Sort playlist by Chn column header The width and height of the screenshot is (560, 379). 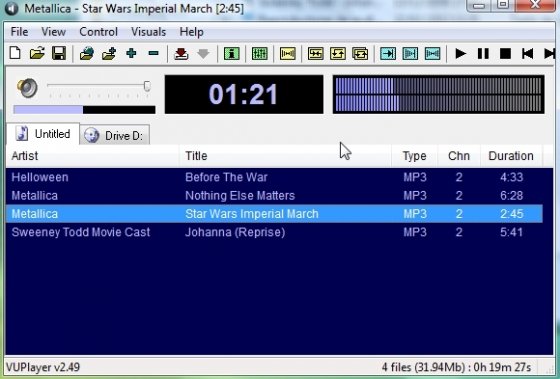pos(459,156)
